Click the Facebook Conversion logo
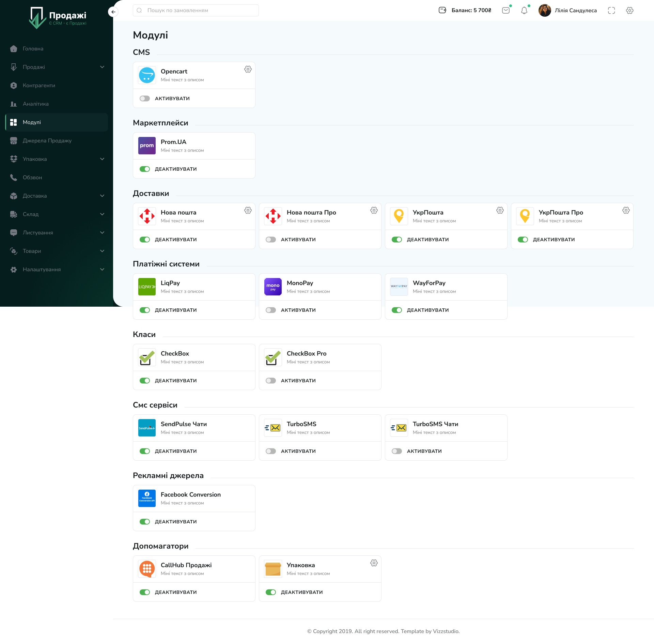This screenshot has width=654, height=644. (x=147, y=498)
